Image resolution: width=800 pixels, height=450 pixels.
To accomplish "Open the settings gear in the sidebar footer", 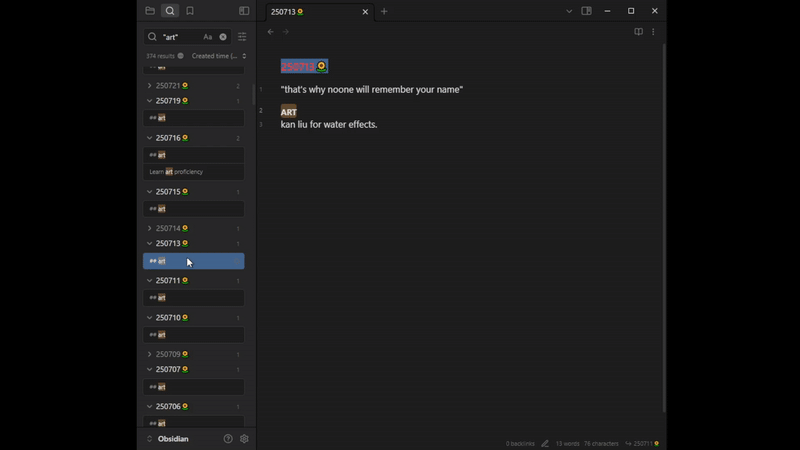I will click(x=244, y=439).
